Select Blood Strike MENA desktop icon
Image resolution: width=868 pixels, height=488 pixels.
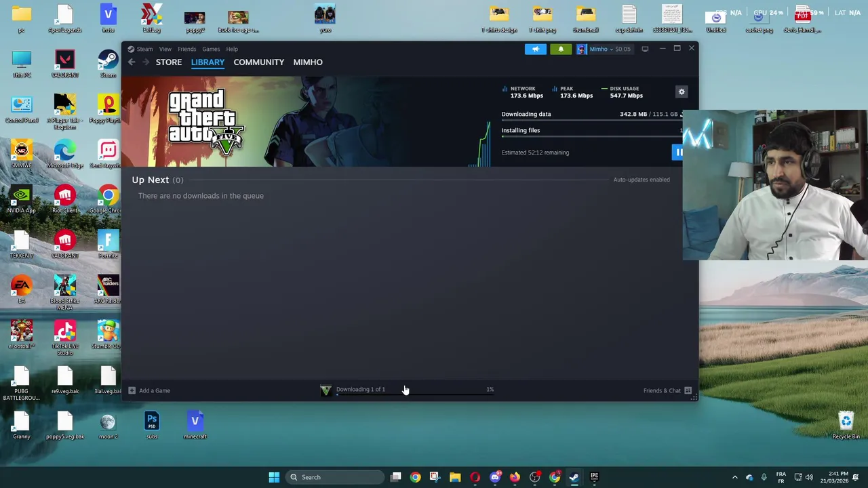coord(64,293)
